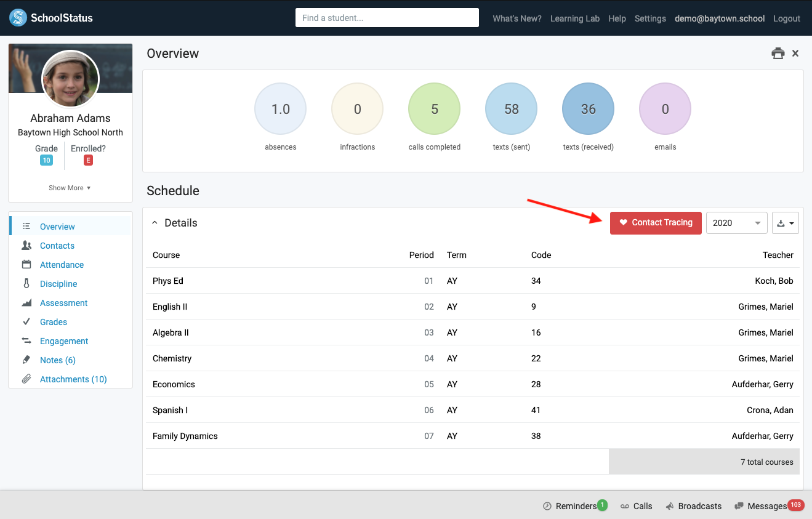This screenshot has width=812, height=519.
Task: Click the Find a student search field
Action: coord(387,18)
